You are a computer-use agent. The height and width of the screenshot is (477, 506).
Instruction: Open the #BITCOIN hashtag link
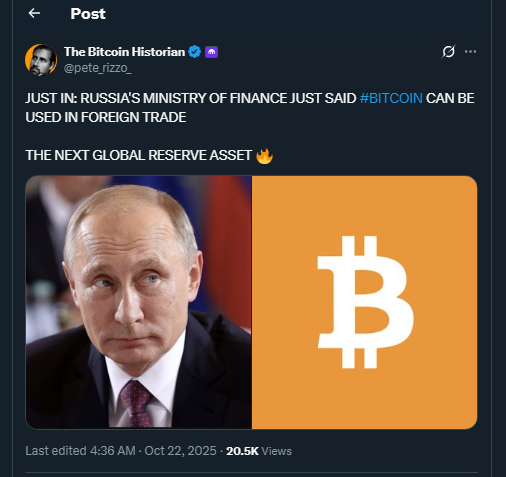[x=391, y=98]
